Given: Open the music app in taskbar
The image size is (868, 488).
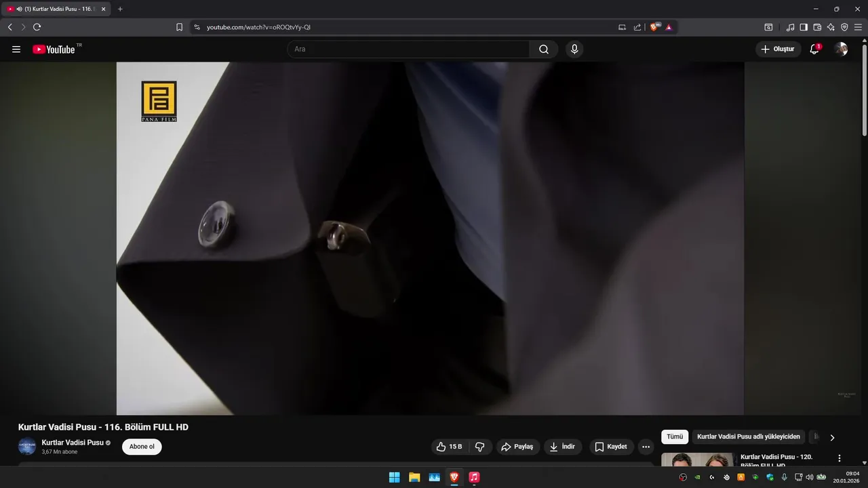Looking at the screenshot, I should pyautogui.click(x=474, y=477).
